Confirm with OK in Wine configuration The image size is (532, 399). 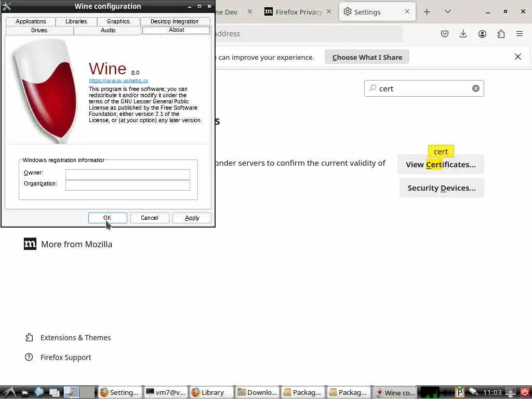108,218
